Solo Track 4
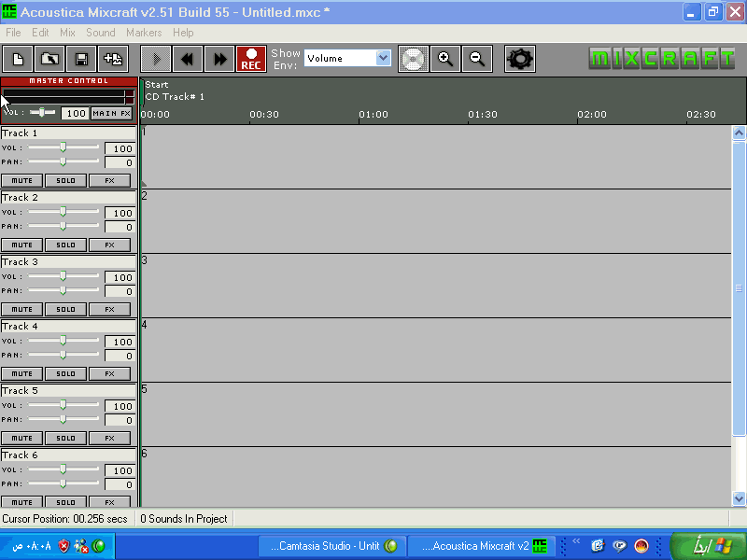 65,374
